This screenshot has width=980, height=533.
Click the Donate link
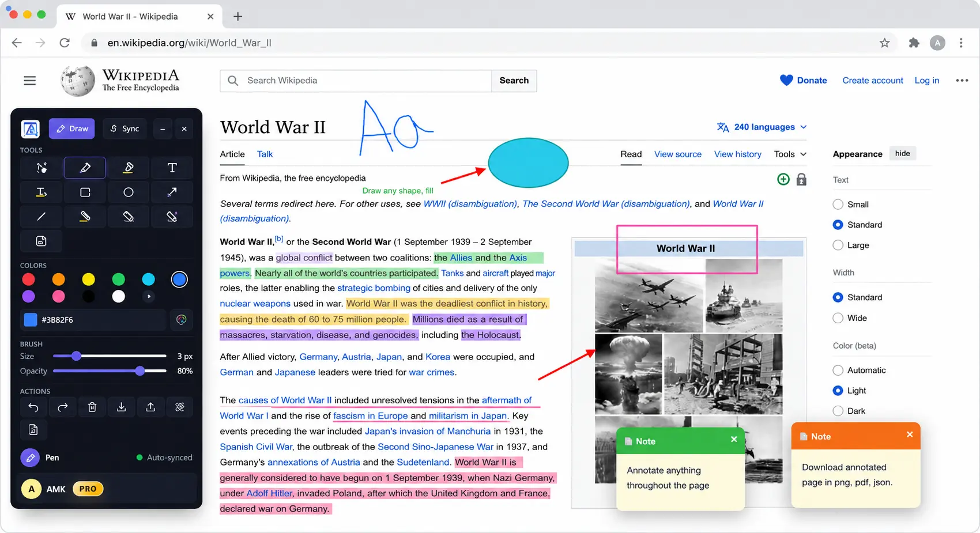[804, 81]
